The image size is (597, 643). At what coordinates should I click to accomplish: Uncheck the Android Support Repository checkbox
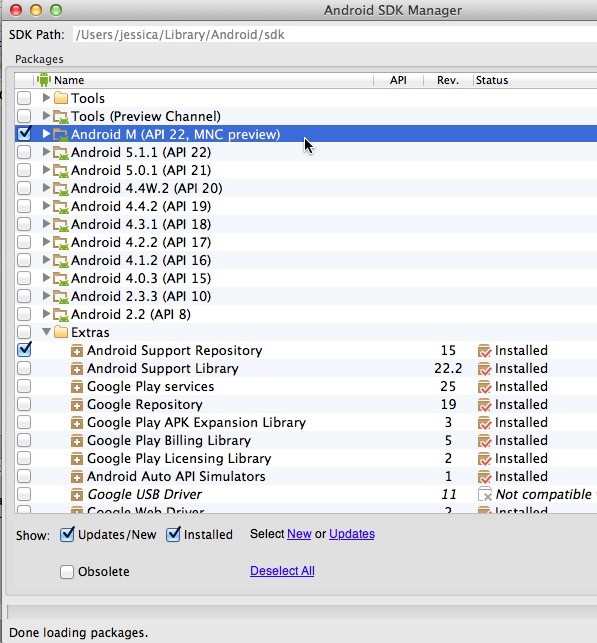[24, 350]
